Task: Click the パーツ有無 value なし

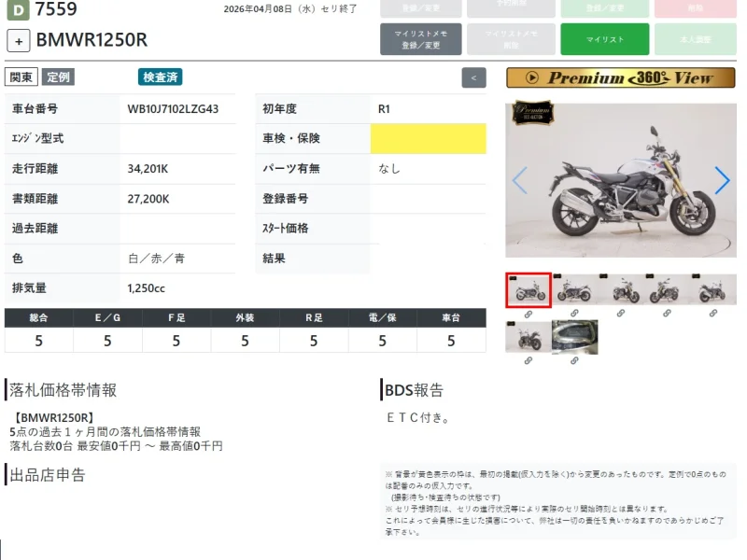Action: click(x=389, y=169)
